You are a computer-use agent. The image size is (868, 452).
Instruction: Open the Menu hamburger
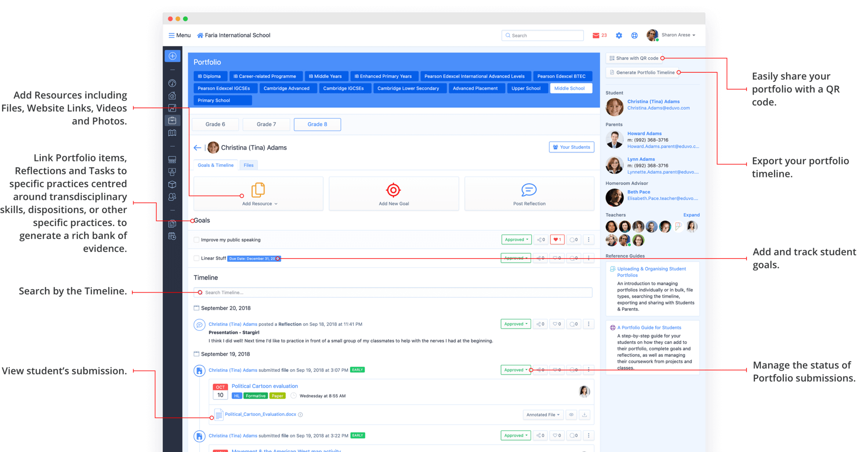(179, 36)
